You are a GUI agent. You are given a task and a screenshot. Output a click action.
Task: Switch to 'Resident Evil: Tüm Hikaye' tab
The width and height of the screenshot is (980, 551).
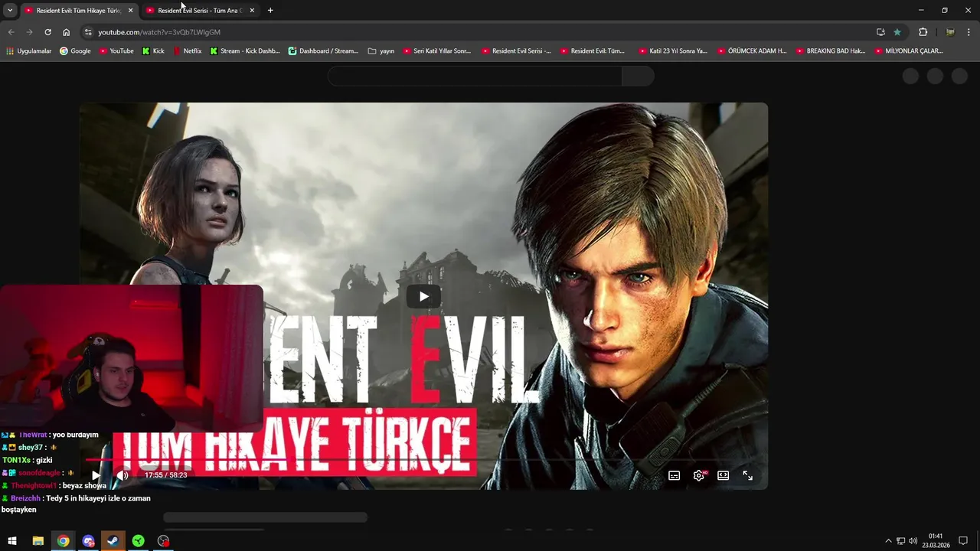click(78, 10)
